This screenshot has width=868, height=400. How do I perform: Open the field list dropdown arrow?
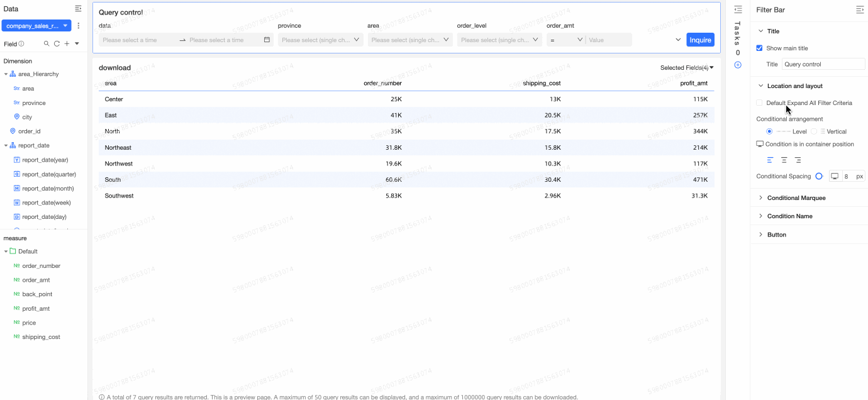click(x=77, y=44)
